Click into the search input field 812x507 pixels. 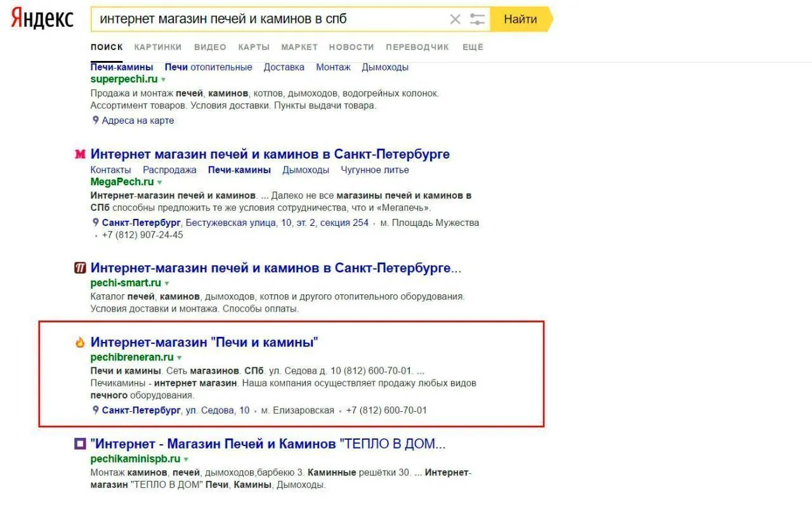point(266,19)
